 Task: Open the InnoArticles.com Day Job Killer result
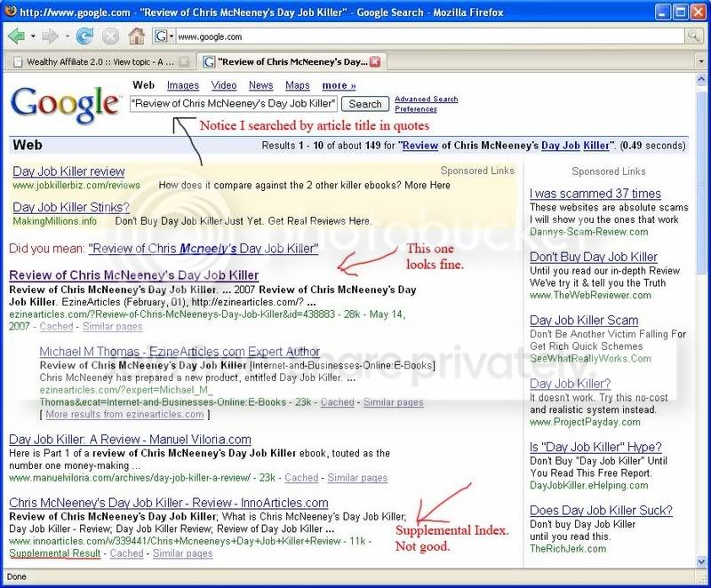[169, 503]
